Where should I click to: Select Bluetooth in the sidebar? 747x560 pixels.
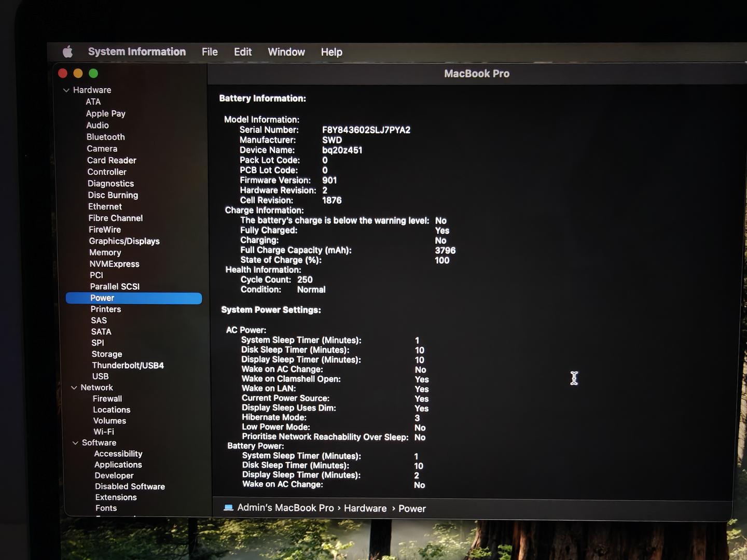point(105,137)
